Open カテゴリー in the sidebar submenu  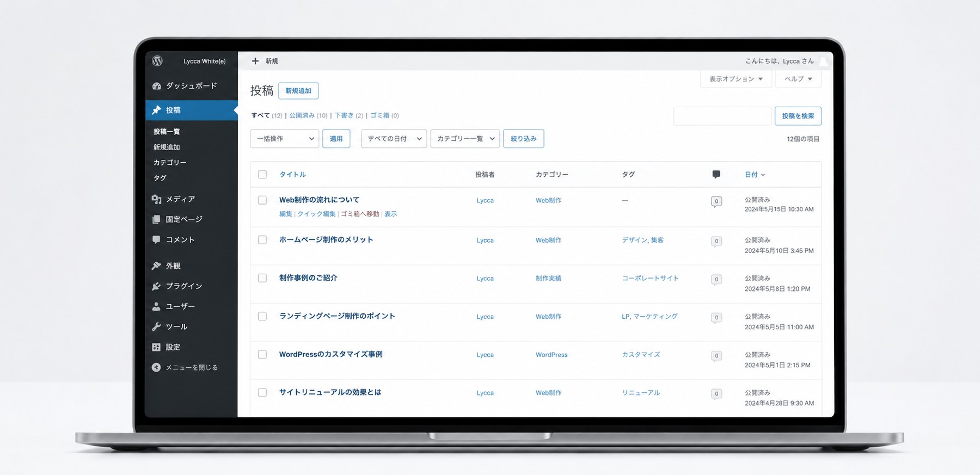pos(170,163)
